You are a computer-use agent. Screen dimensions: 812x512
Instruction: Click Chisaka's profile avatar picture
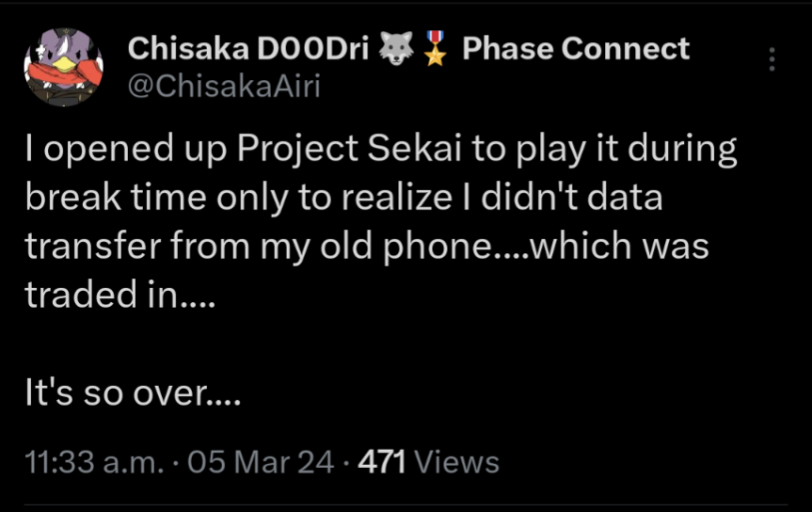[63, 65]
